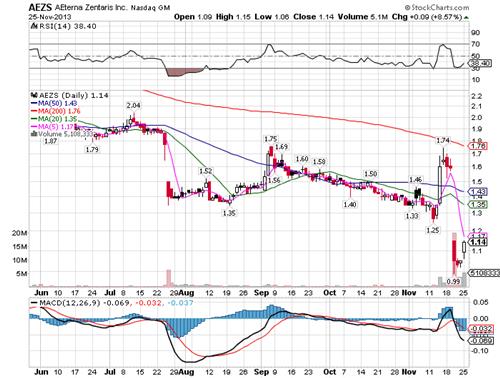Screen dimensions: 500x378
Task: Click the bold 1.14 last-price tag
Action: click(478, 242)
